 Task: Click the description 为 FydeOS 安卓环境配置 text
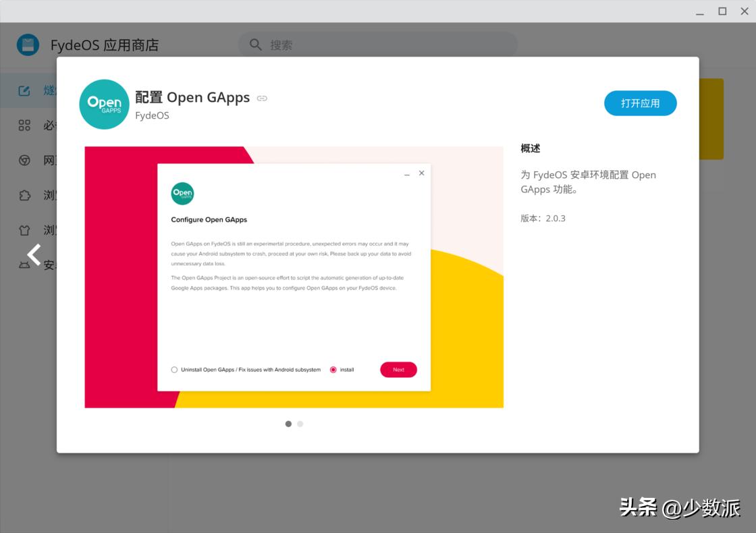point(588,182)
